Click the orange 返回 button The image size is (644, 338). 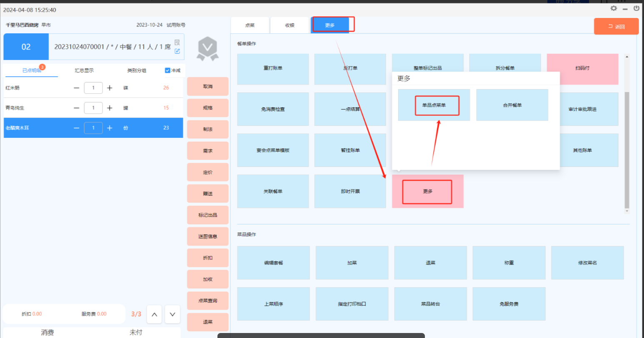pyautogui.click(x=616, y=26)
